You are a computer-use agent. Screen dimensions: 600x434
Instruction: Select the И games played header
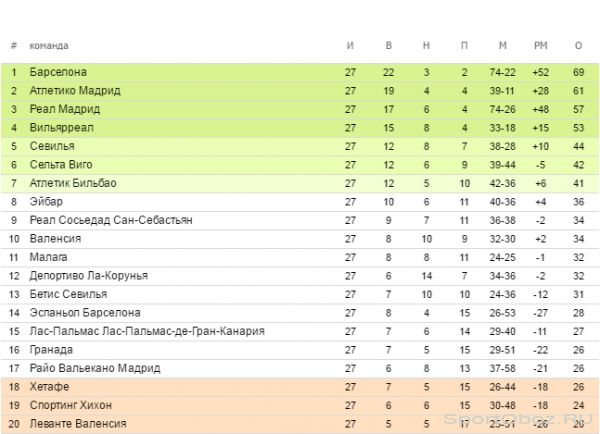[350, 46]
